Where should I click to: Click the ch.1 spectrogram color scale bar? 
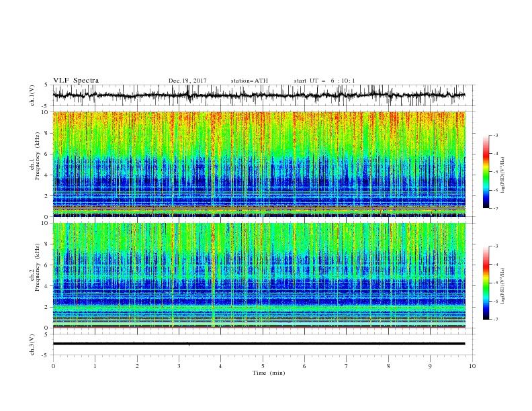(486, 172)
